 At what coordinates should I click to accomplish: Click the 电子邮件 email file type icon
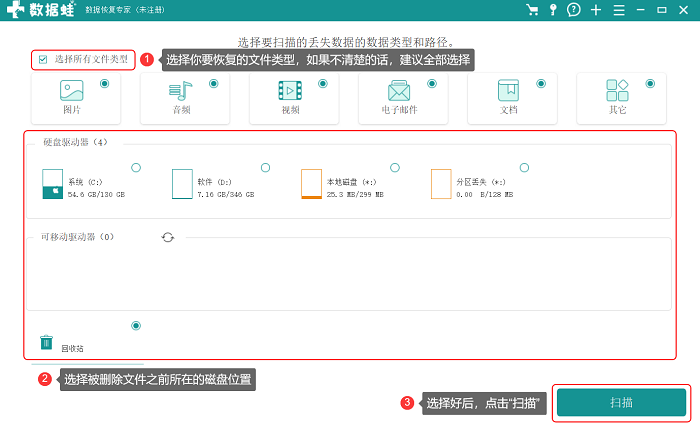pyautogui.click(x=399, y=91)
